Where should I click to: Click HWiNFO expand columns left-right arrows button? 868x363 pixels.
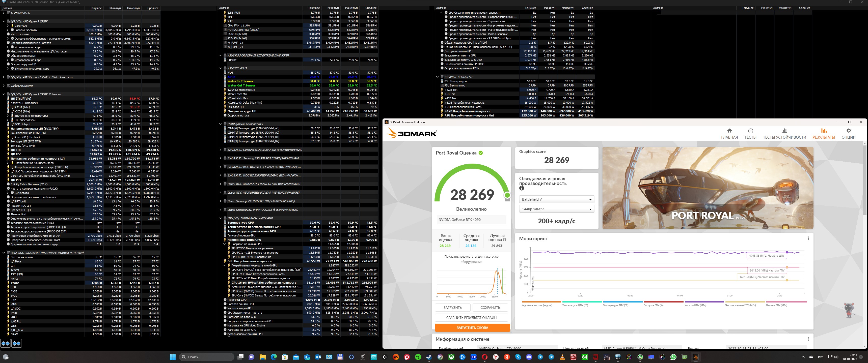click(5, 343)
